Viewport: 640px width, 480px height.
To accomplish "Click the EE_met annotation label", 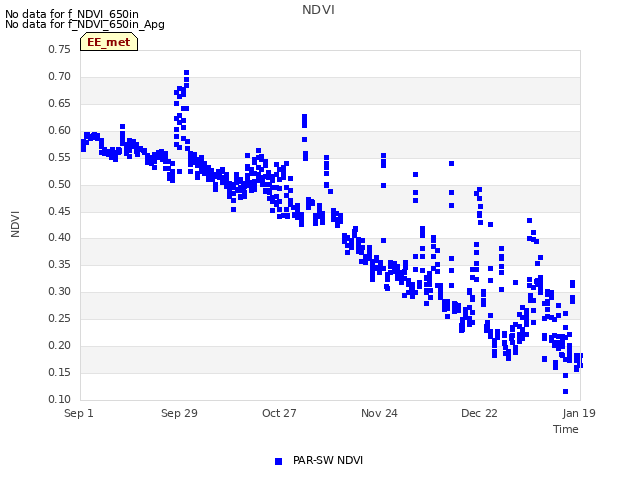I will point(109,42).
